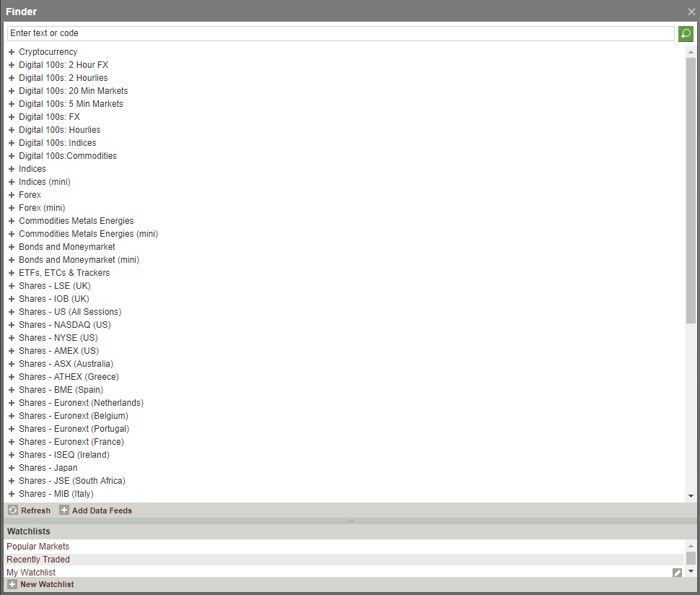Select Shares - Euronext (Belgium)

pos(74,416)
